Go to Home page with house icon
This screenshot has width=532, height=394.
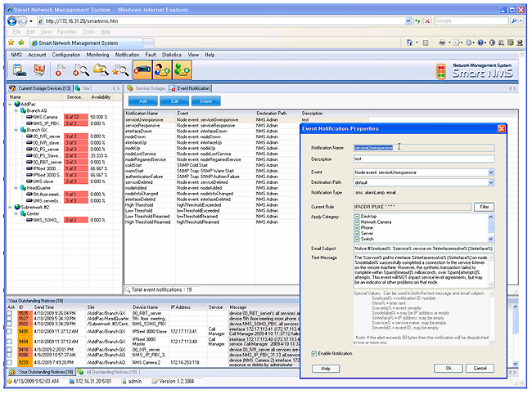click(409, 43)
